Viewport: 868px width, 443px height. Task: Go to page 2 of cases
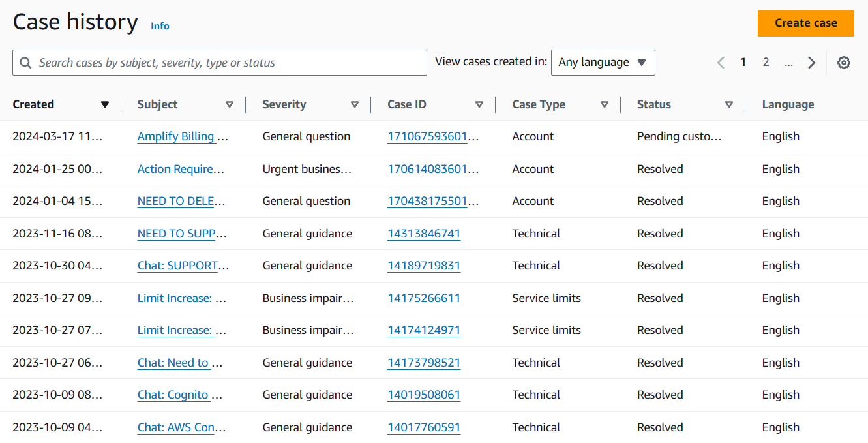tap(766, 62)
